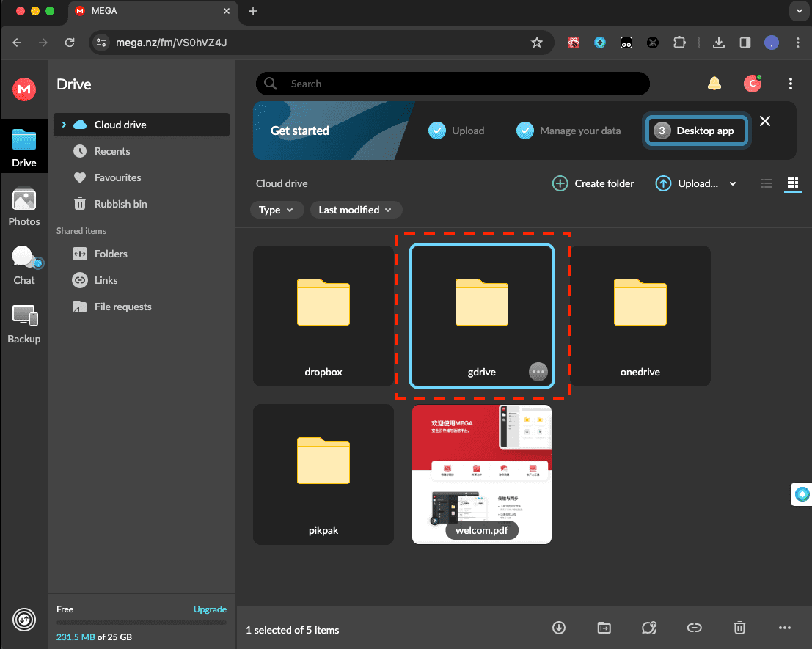Dismiss the Get started banner

765,121
